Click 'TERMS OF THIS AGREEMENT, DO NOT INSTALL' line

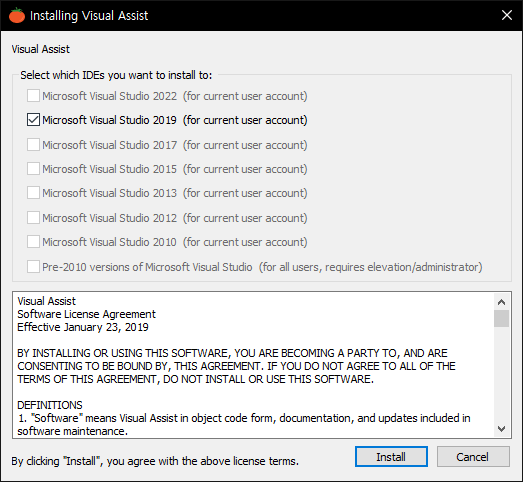[195, 379]
